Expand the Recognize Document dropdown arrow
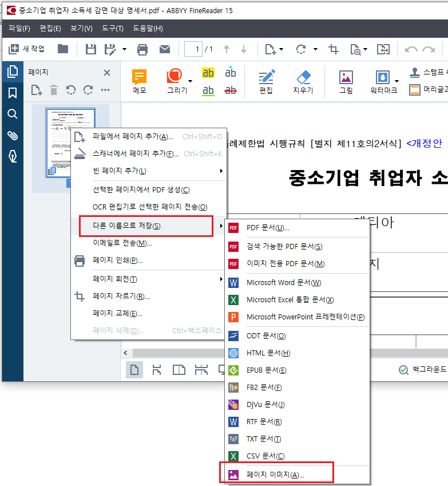This screenshot has width=448, height=486. pyautogui.click(x=365, y=49)
